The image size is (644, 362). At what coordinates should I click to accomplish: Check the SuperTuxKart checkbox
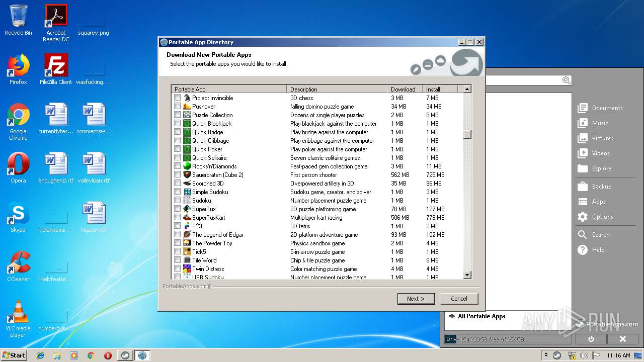point(177,218)
